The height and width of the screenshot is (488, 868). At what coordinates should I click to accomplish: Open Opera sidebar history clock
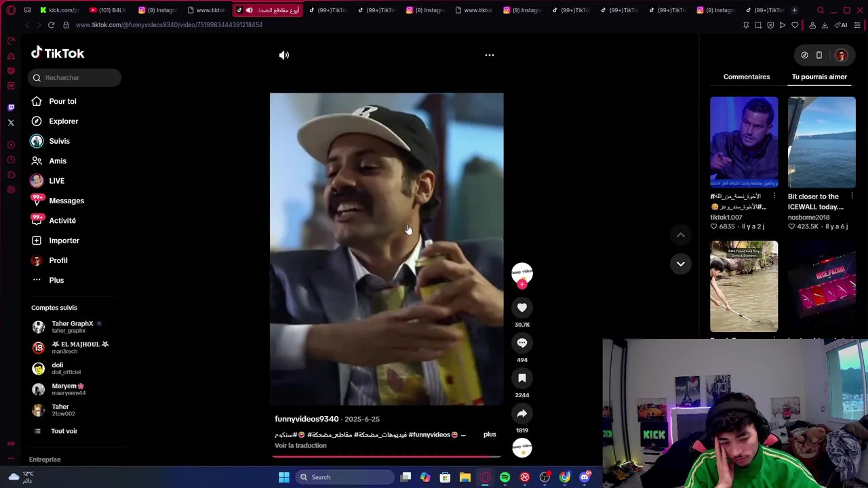[11, 160]
